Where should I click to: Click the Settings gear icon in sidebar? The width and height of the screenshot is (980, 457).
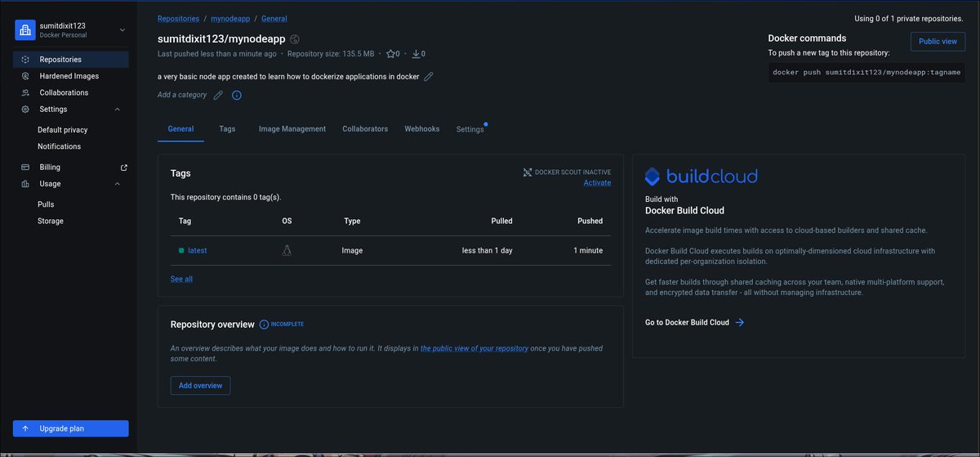point(25,110)
